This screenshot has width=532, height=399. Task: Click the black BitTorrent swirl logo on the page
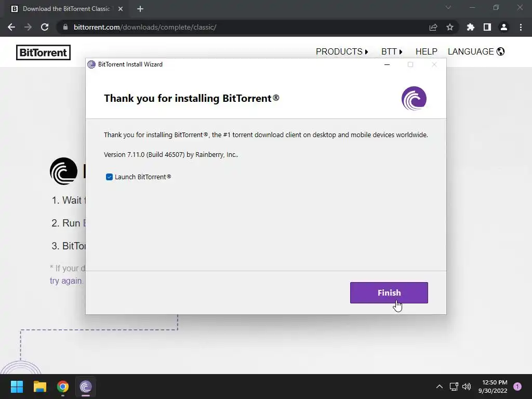pos(63,171)
